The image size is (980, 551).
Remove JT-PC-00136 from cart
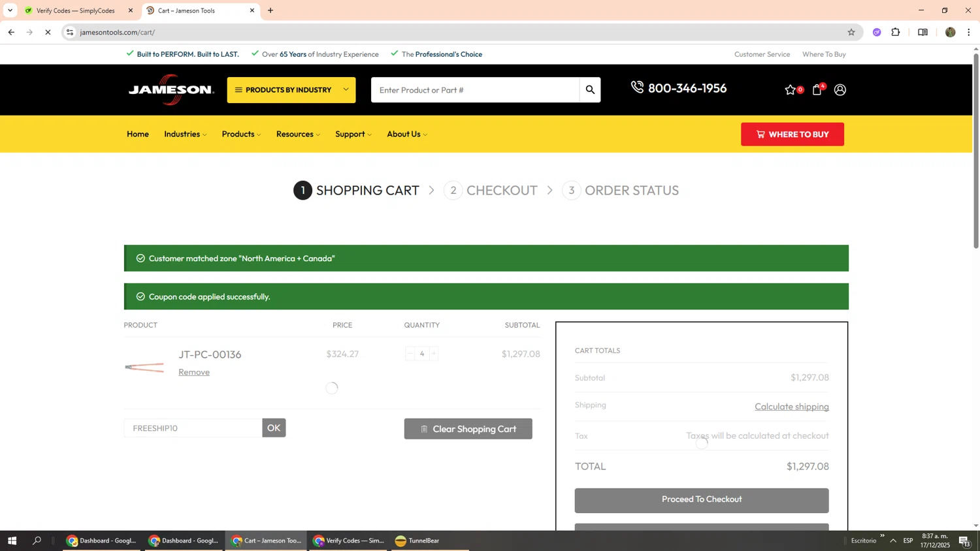194,372
